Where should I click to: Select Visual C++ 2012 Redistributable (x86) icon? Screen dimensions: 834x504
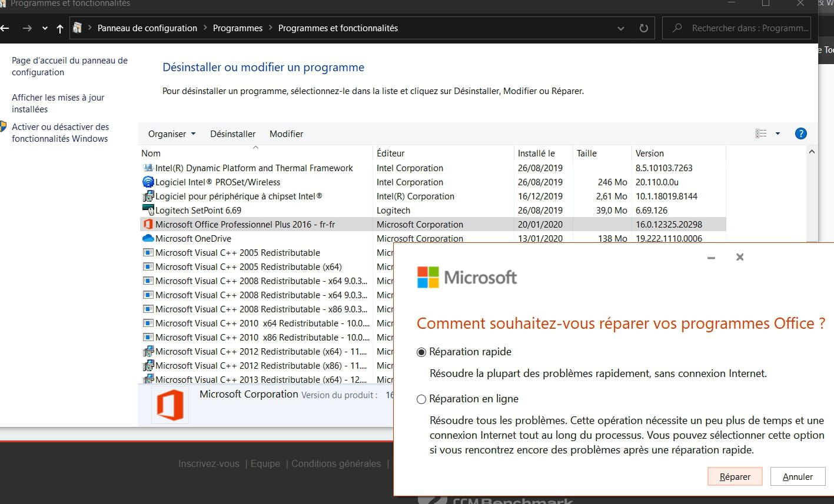pos(148,366)
